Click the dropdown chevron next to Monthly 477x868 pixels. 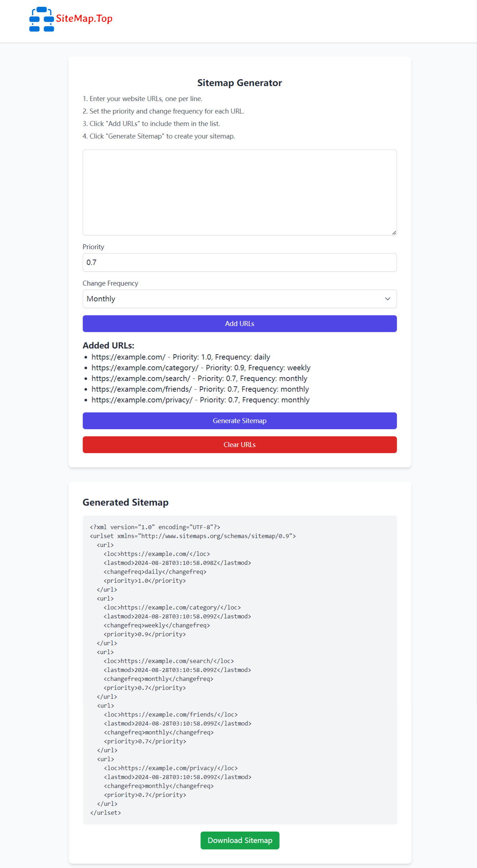(x=388, y=299)
